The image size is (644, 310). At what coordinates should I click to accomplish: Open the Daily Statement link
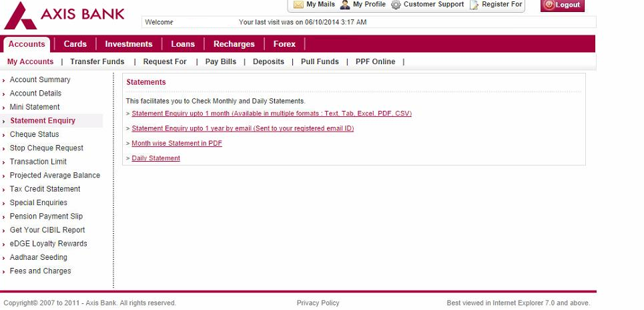tap(155, 158)
